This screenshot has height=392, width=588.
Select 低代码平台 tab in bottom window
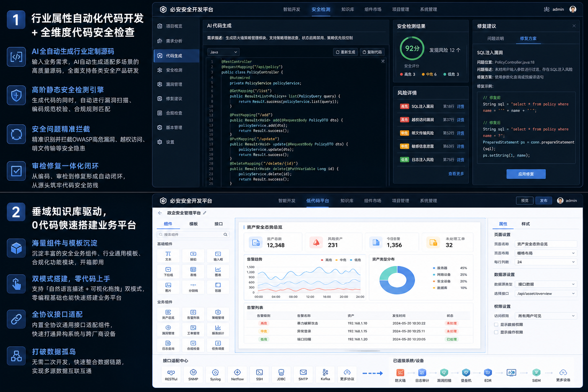coord(318,201)
